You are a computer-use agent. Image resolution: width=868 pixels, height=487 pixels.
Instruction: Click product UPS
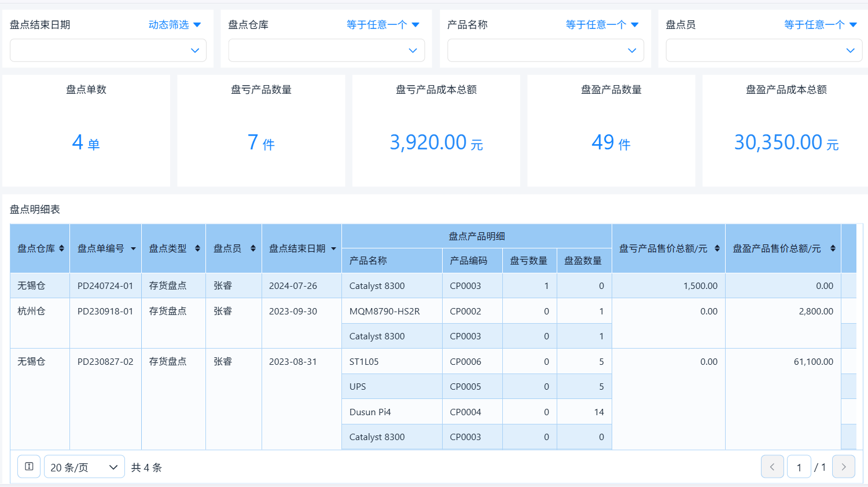coord(358,386)
